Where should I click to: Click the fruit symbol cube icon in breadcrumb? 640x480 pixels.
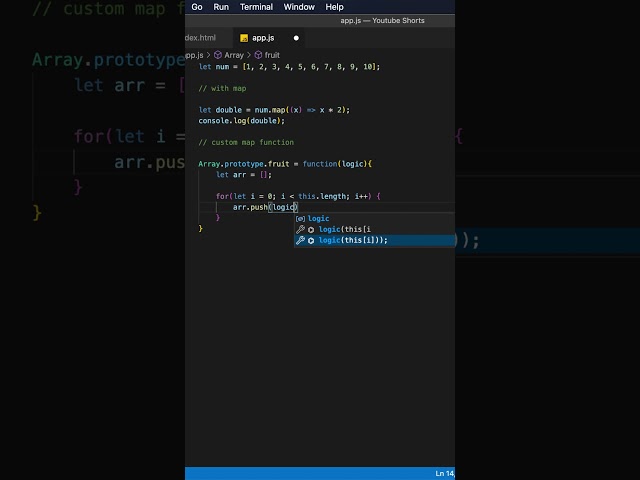coord(258,55)
